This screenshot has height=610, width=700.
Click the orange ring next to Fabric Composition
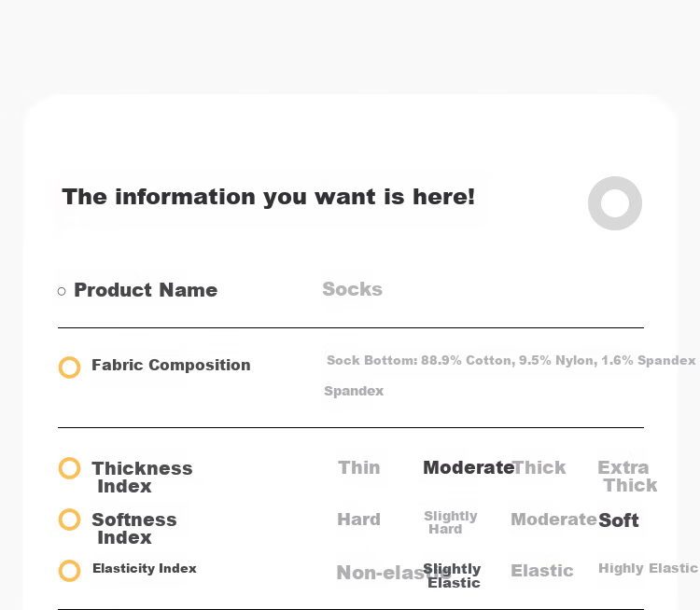pos(70,367)
